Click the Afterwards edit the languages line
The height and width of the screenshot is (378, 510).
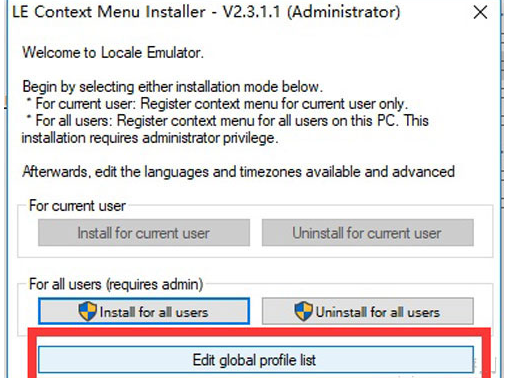(238, 172)
